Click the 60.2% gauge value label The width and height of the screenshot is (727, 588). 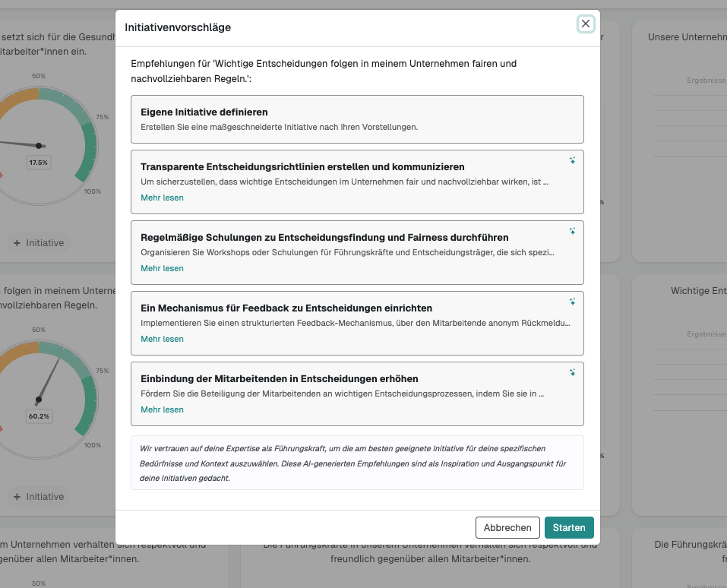[38, 416]
